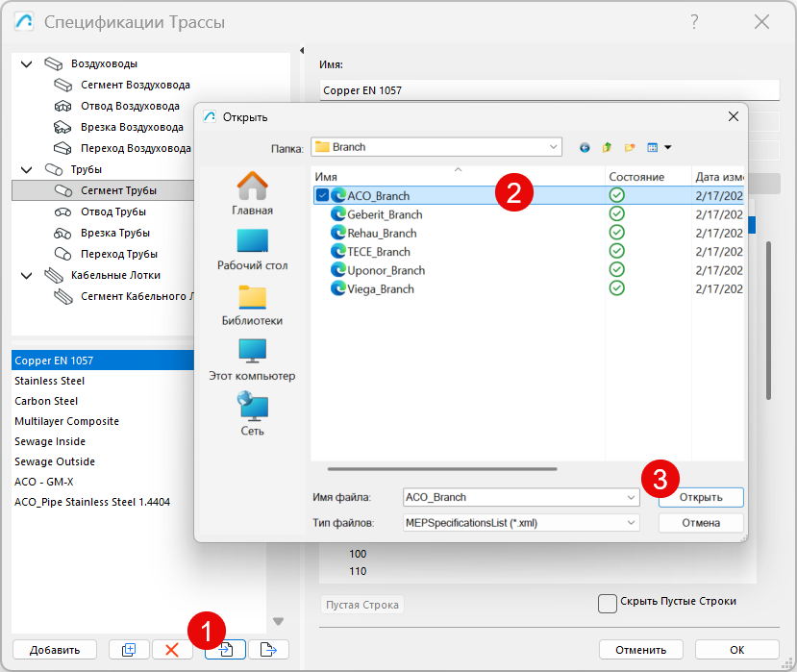Open the view menu dropdown arrow
Screen dimensions: 797x672
667,147
